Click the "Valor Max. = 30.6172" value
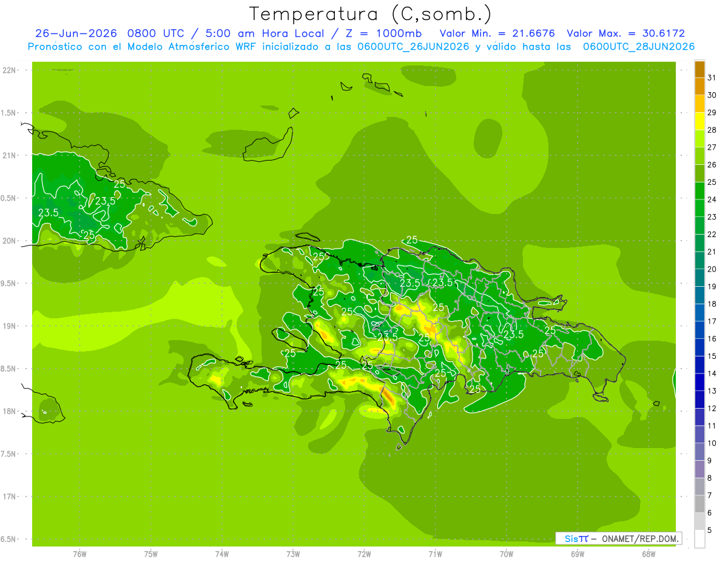The image size is (728, 562). tap(625, 33)
